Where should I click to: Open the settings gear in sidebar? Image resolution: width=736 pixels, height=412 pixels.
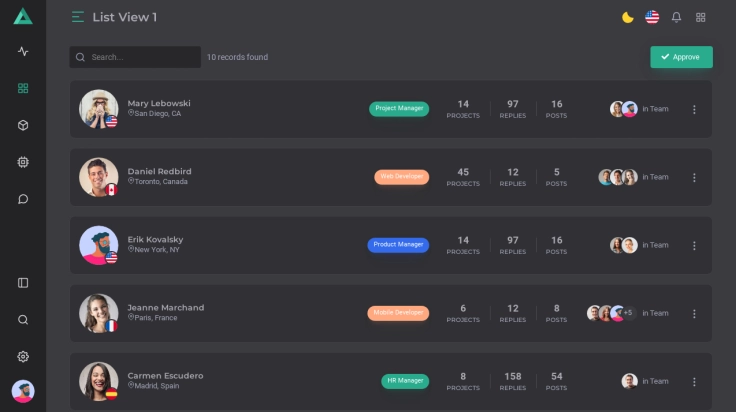pos(23,356)
